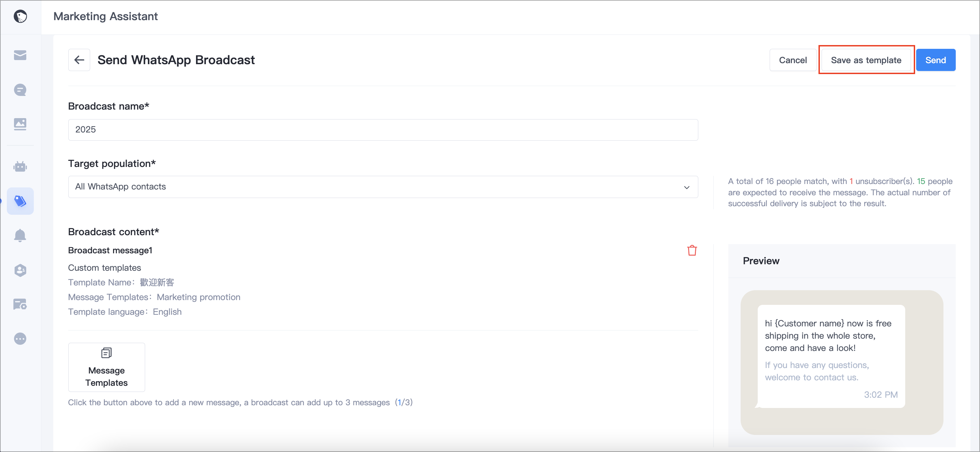
Task: Open the mail envelope icon in sidebar
Action: [20, 55]
